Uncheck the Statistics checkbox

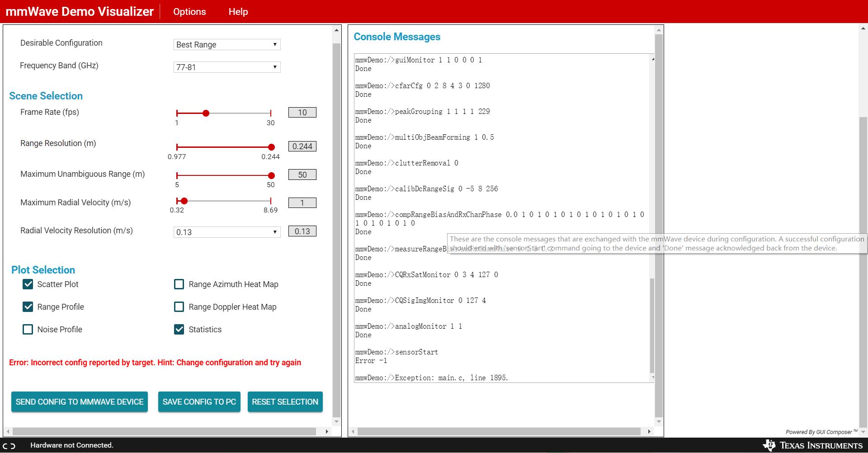coord(179,329)
